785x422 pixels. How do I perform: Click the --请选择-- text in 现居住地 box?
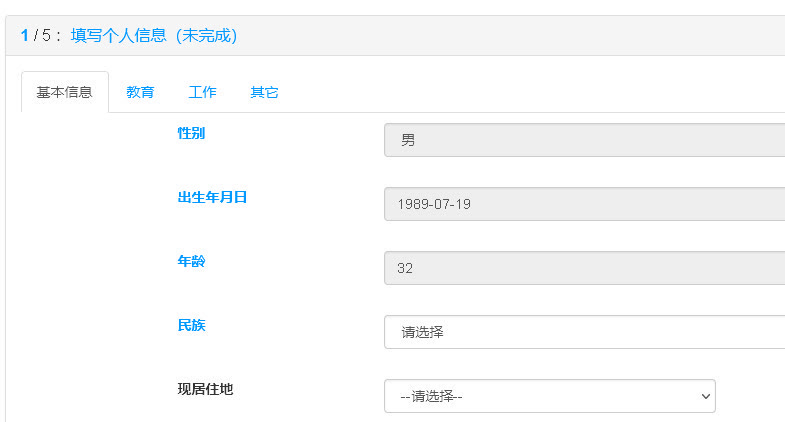coord(431,396)
